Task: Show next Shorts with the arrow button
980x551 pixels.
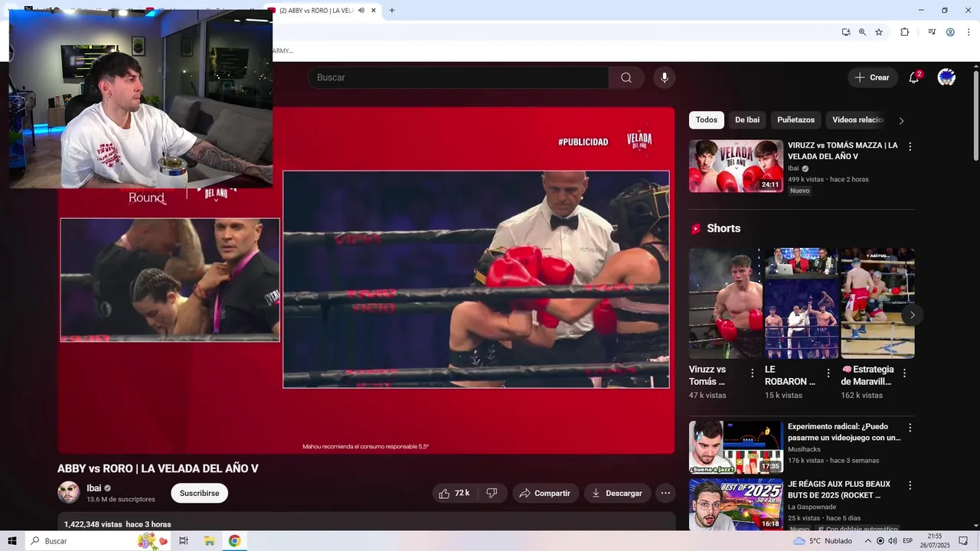Action: [x=912, y=315]
